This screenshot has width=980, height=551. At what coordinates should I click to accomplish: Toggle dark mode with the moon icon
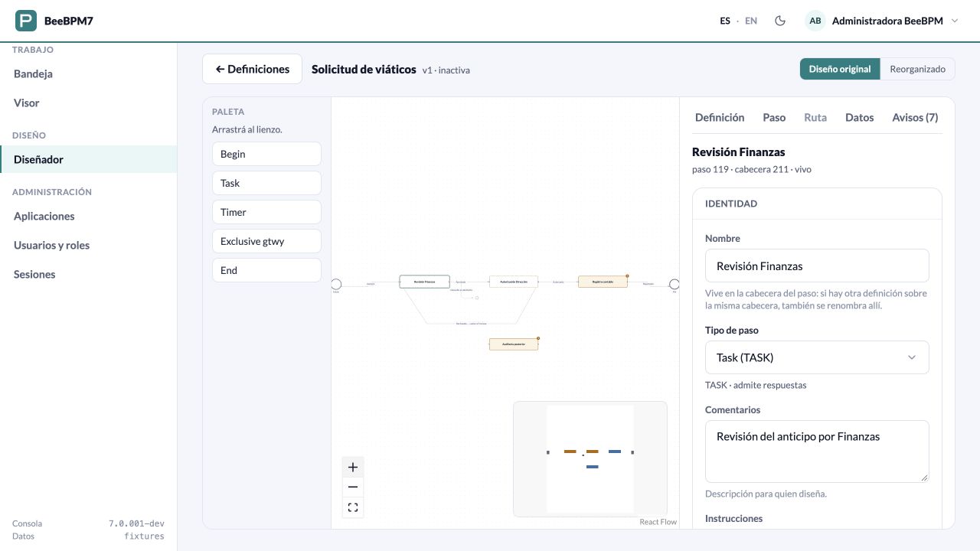780,21
